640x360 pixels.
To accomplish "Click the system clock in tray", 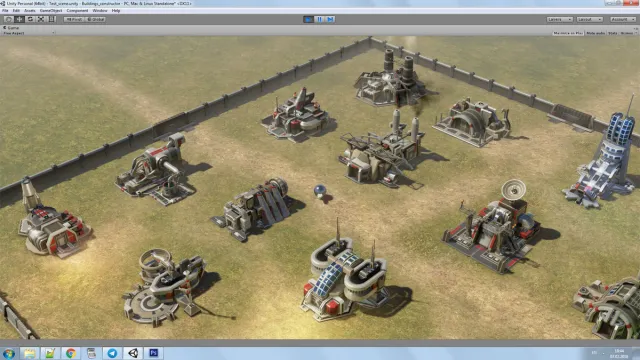I will click(x=619, y=353).
